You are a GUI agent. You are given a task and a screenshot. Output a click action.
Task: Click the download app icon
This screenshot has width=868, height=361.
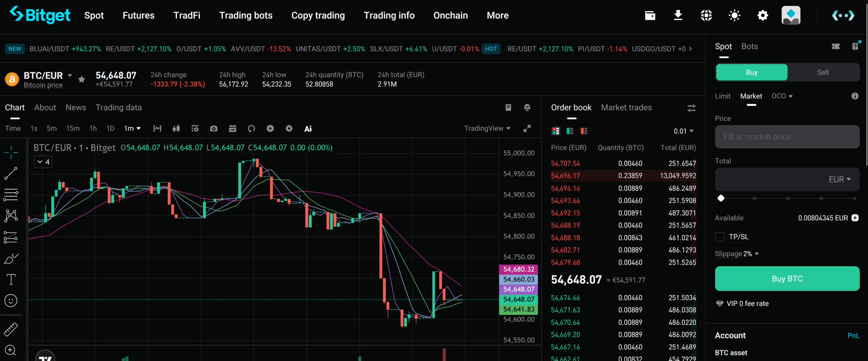(x=678, y=15)
